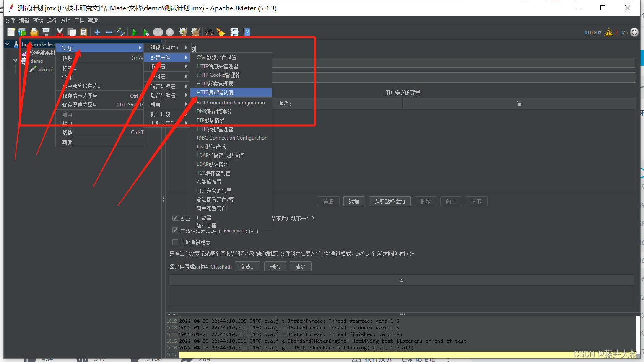Viewport: 644px width, 362px height.
Task: Open the Function helper dialog icon
Action: tap(234, 32)
